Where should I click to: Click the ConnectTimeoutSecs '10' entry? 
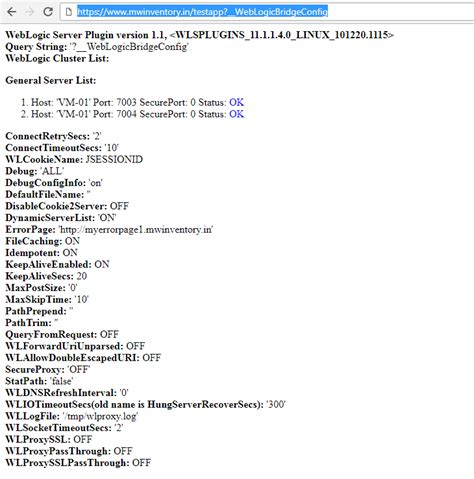tap(62, 148)
